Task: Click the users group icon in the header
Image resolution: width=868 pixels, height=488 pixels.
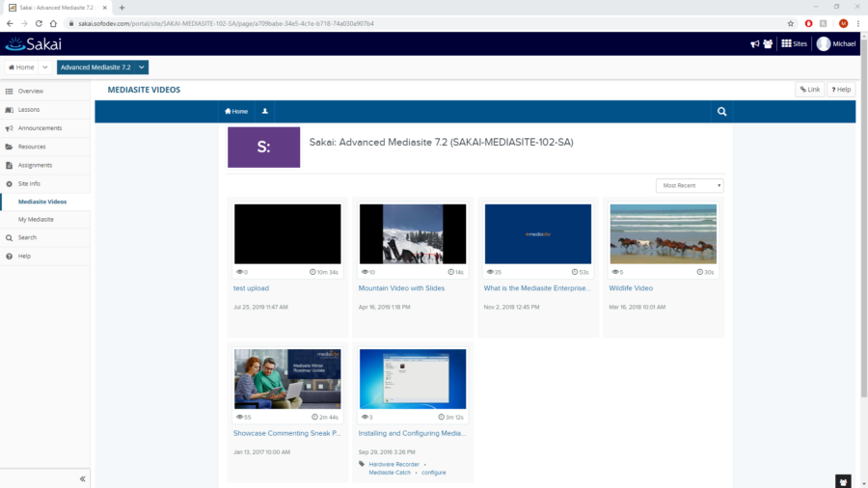Action: [768, 43]
